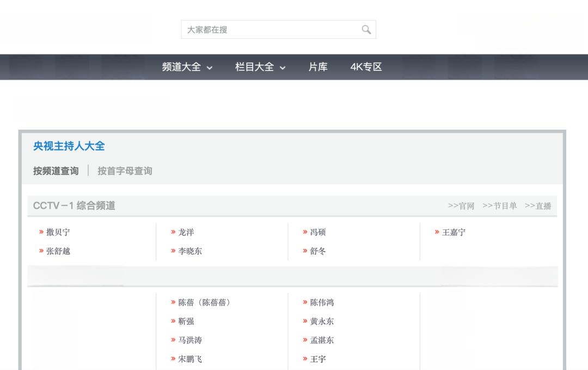Screen dimensions: 588x370
Task: Click red arrow bullet beside 靳强
Action: pyautogui.click(x=173, y=321)
